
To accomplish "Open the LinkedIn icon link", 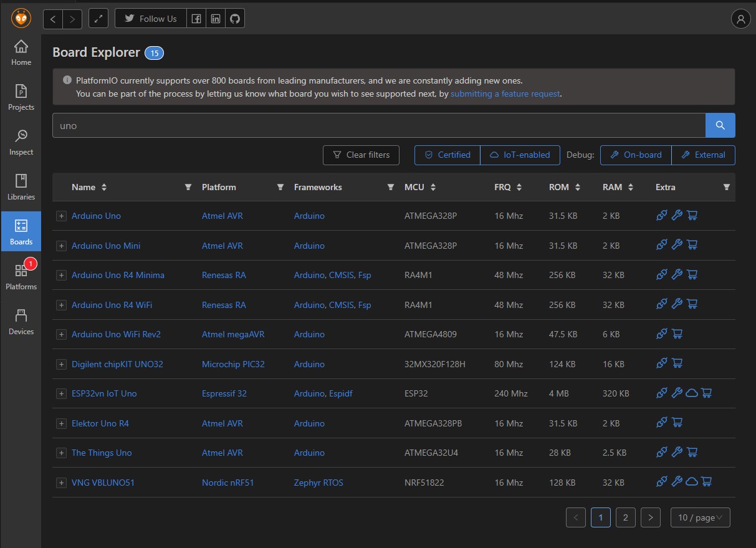I will (215, 19).
